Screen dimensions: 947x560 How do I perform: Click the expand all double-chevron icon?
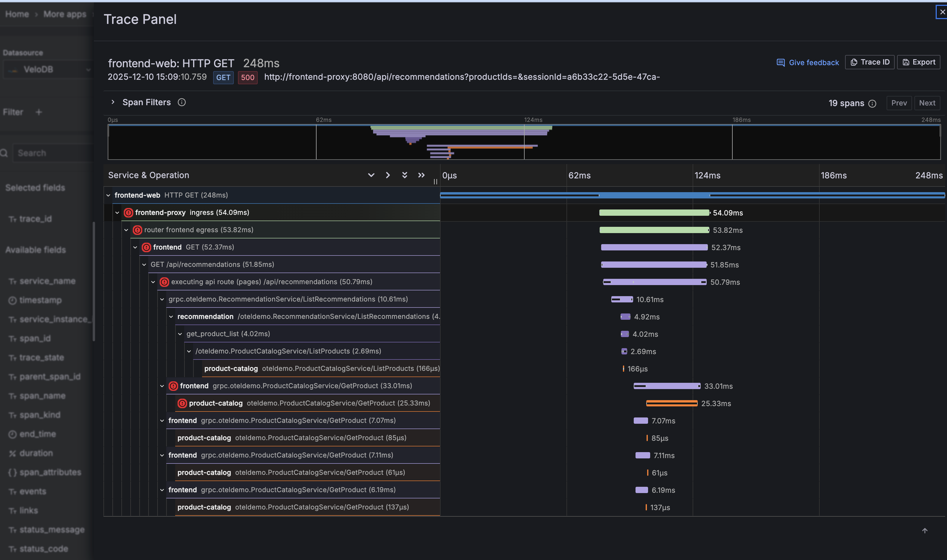click(404, 175)
